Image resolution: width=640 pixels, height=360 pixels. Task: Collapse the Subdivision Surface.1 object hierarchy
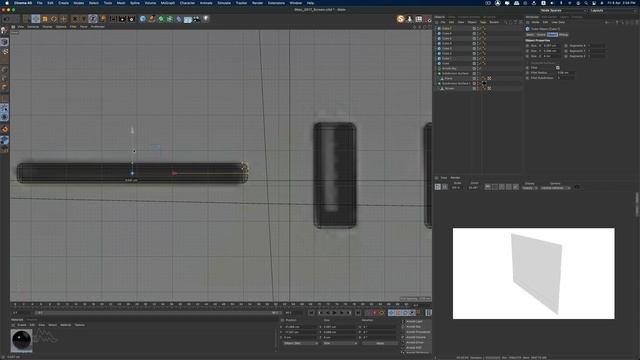436,83
